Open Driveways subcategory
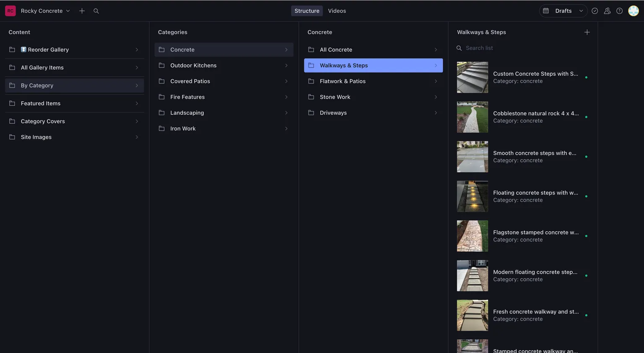The height and width of the screenshot is (353, 644). 373,113
